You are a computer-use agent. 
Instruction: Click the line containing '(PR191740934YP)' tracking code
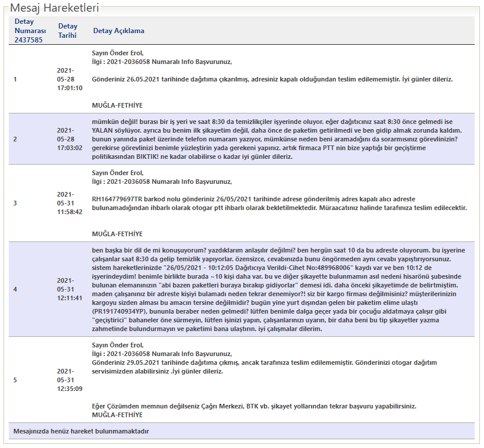(269, 311)
